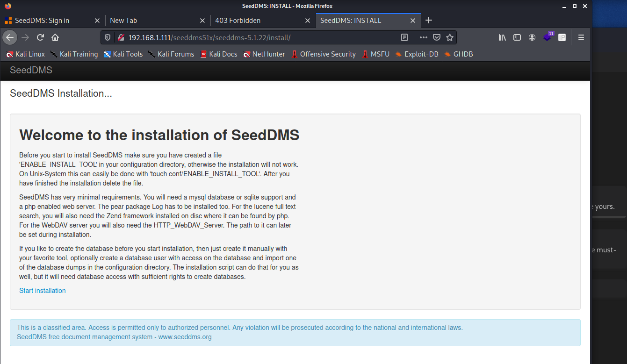Open page actions three-dot menu
This screenshot has height=364, width=627.
coord(423,37)
